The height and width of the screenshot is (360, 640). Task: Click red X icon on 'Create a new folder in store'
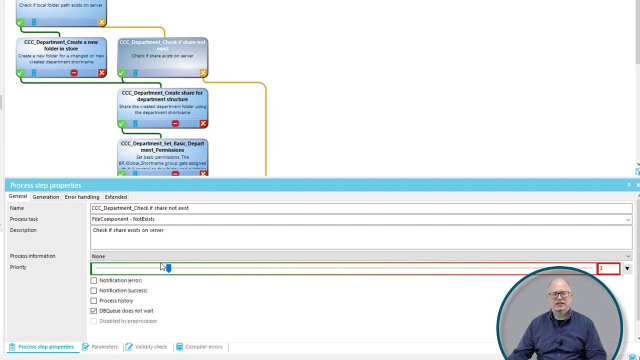102,73
